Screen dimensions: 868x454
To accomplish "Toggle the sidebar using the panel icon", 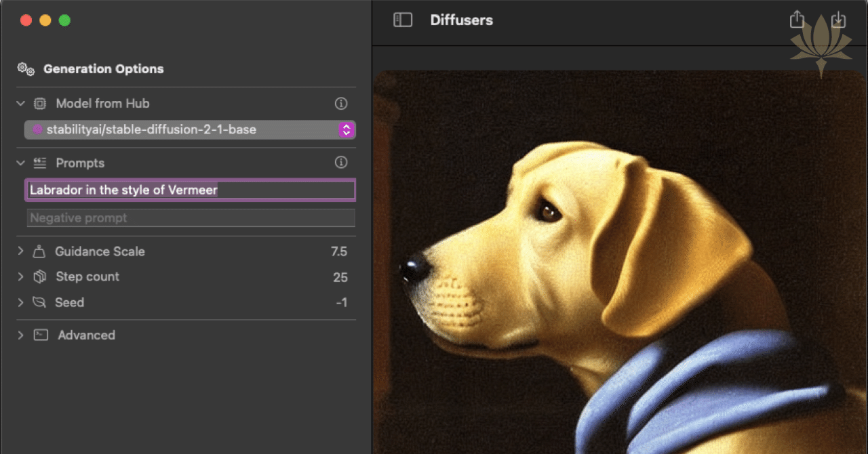I will 403,20.
